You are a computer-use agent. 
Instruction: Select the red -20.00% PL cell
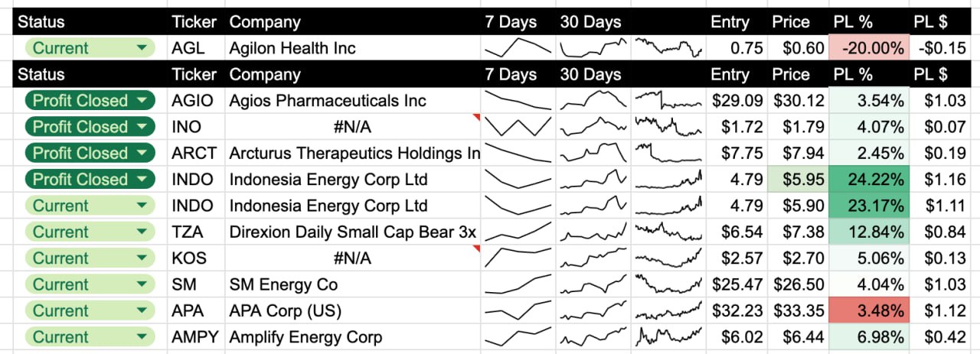pos(869,48)
